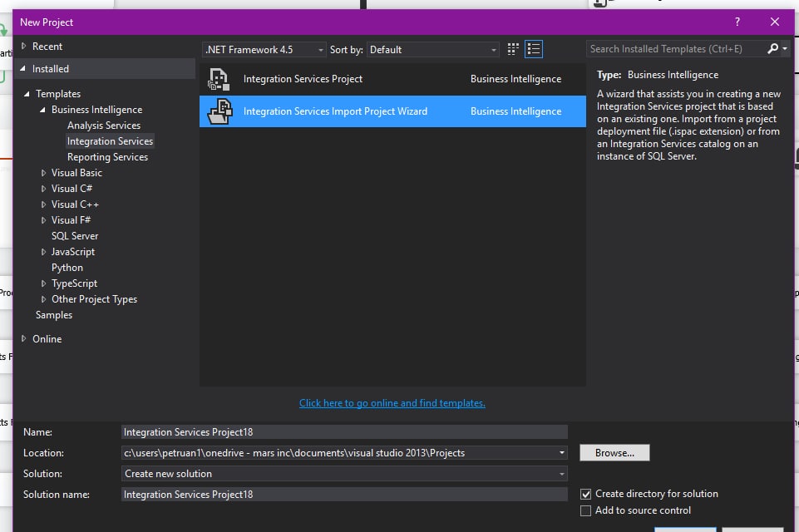Expand the Online section
The height and width of the screenshot is (532, 799).
click(x=23, y=338)
